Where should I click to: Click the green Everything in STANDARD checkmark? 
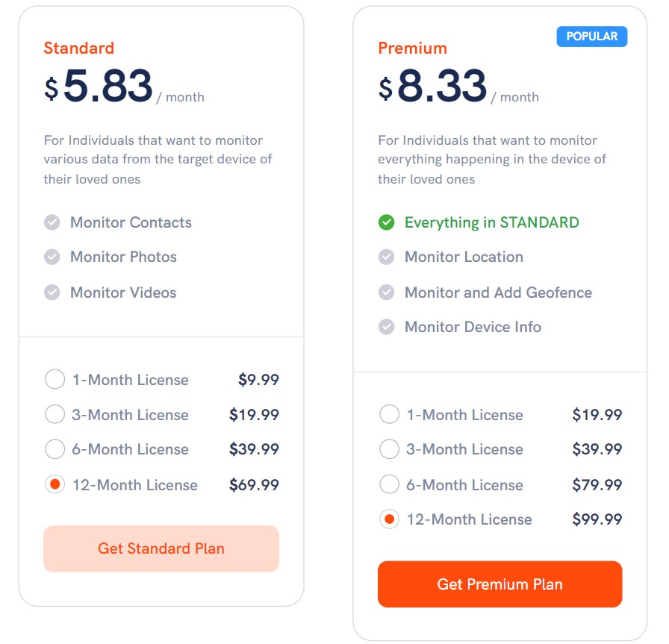387,222
